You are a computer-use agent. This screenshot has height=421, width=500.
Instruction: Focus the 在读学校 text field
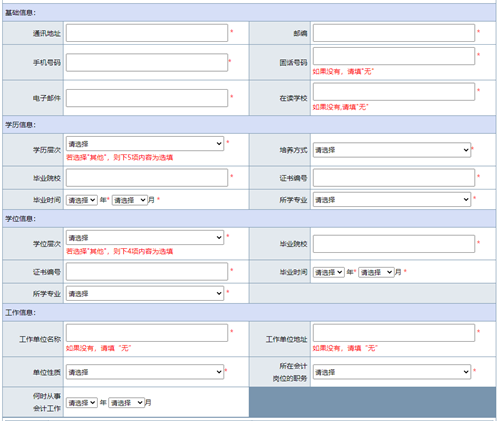pyautogui.click(x=394, y=92)
